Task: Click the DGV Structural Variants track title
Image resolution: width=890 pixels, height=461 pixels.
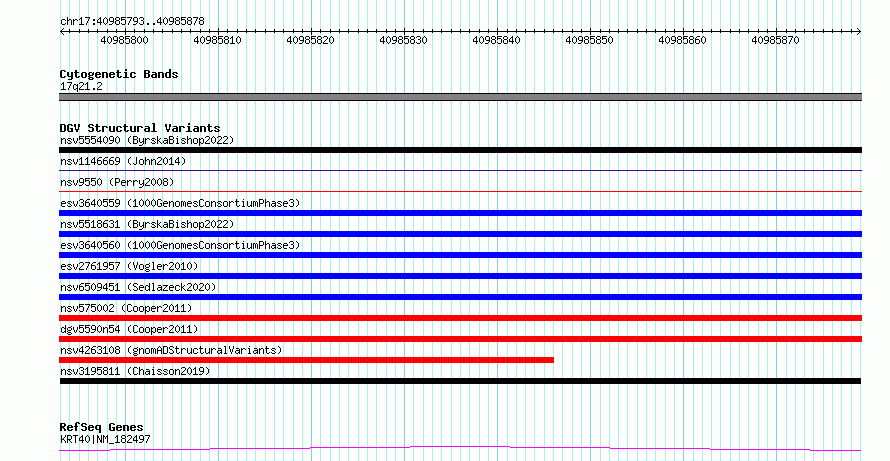Action: coord(140,128)
